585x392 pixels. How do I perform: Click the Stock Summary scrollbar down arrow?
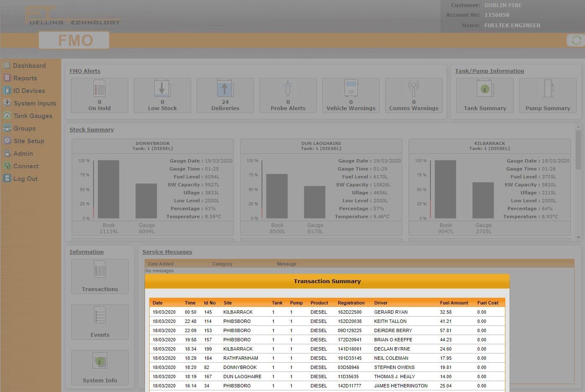(x=579, y=237)
